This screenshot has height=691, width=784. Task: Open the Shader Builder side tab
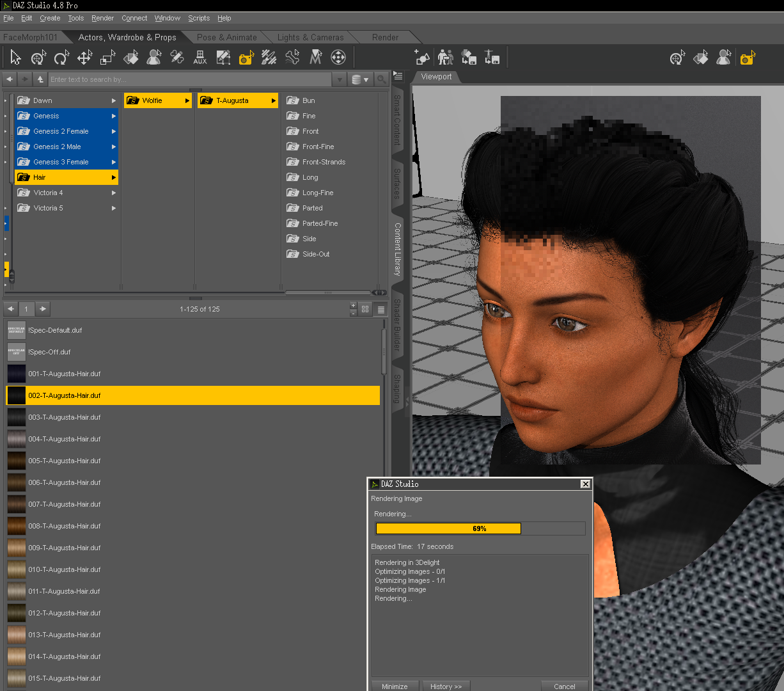pos(397,324)
